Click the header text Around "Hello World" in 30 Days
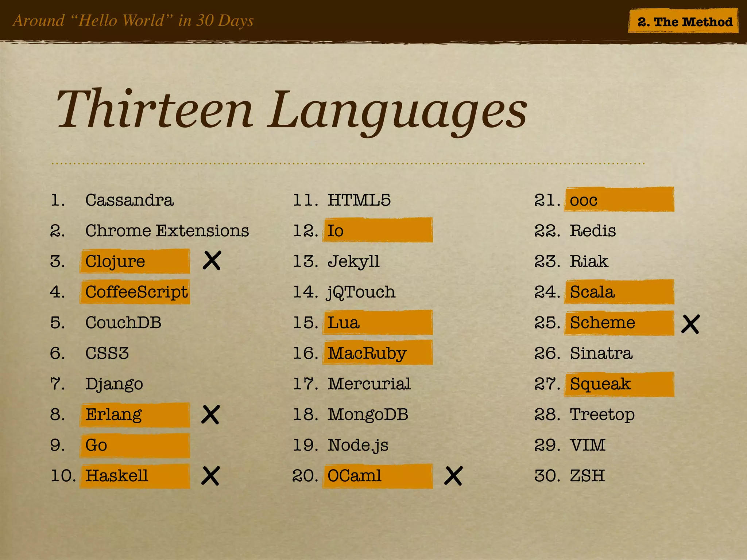This screenshot has height=560, width=747. coord(133,20)
